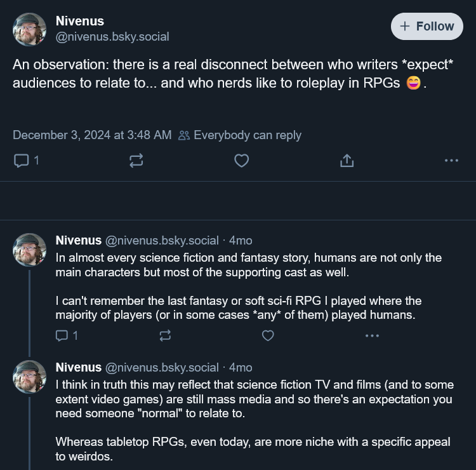The height and width of the screenshot is (470, 476).
Task: Share the main post
Action: pyautogui.click(x=347, y=161)
